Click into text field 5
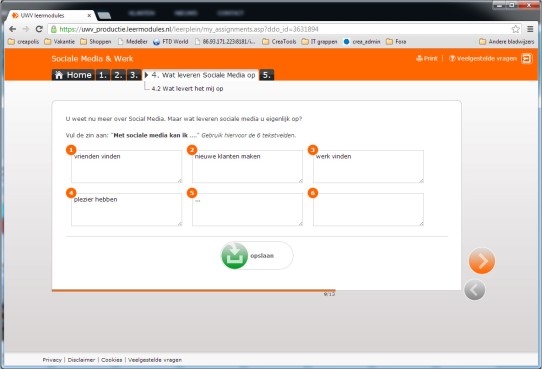The width and height of the screenshot is (542, 369). [x=247, y=209]
